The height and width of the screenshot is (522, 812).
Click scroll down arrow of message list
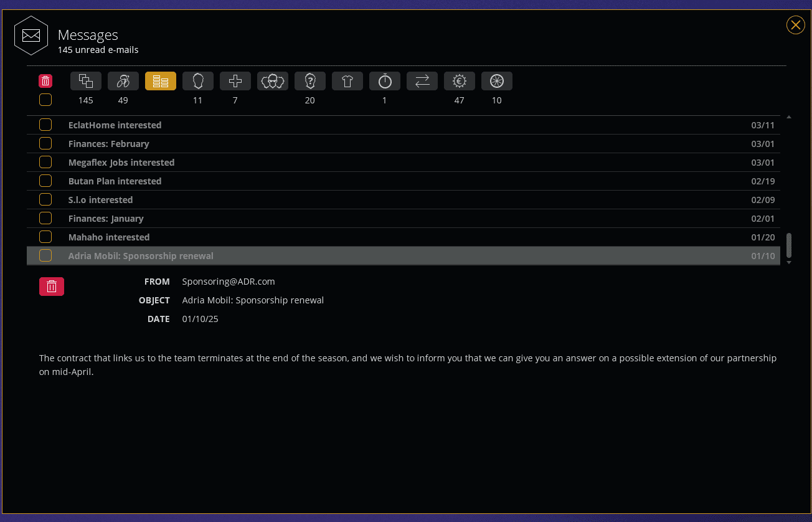pyautogui.click(x=789, y=262)
